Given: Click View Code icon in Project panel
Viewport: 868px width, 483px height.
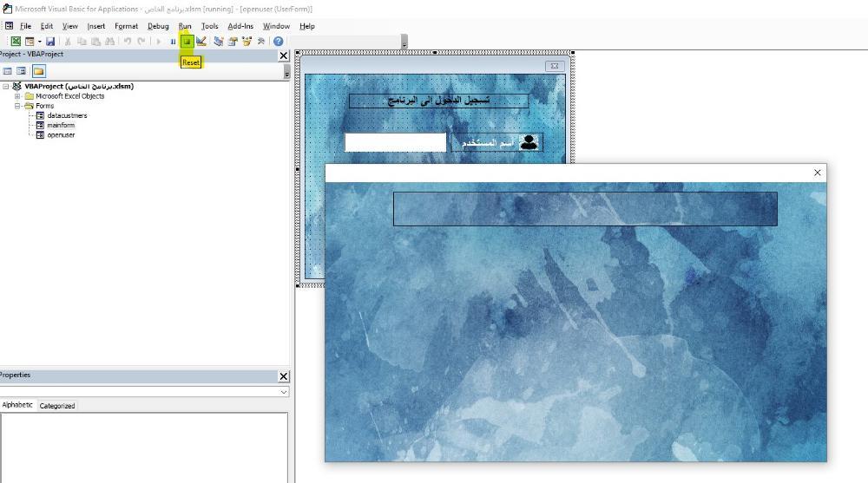Looking at the screenshot, I should [7, 71].
